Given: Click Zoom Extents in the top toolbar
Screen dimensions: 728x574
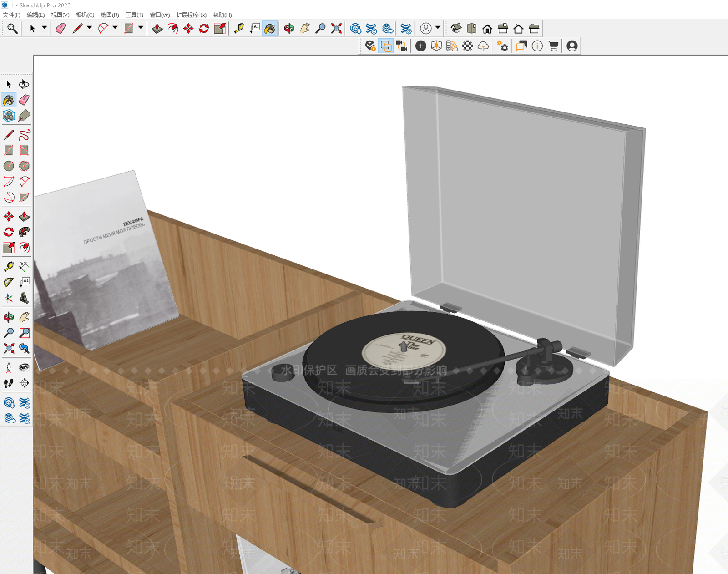Looking at the screenshot, I should [336, 29].
